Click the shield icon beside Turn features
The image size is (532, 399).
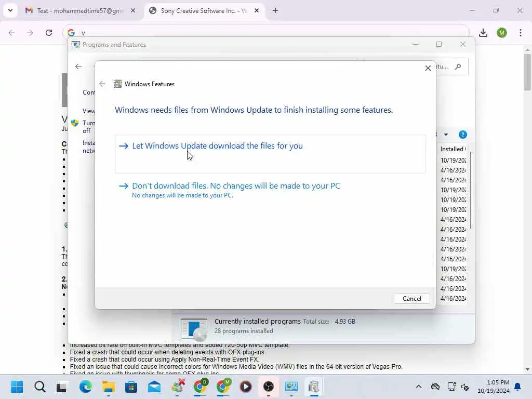(75, 123)
